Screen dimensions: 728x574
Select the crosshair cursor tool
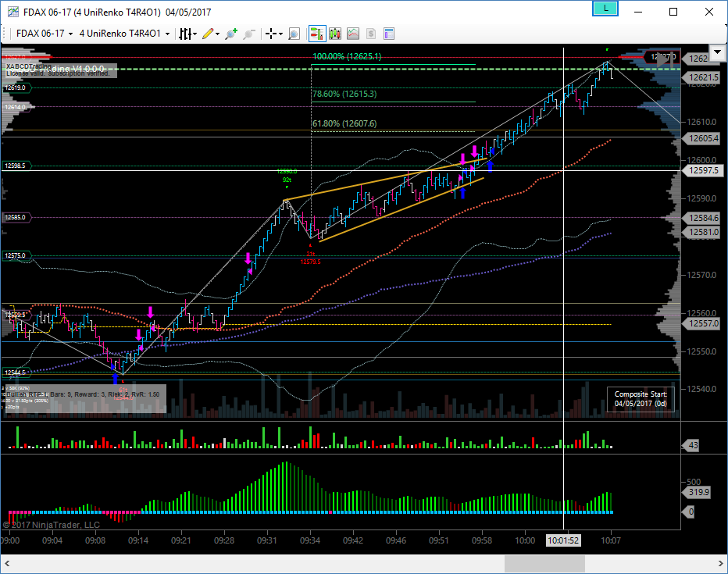click(x=271, y=34)
